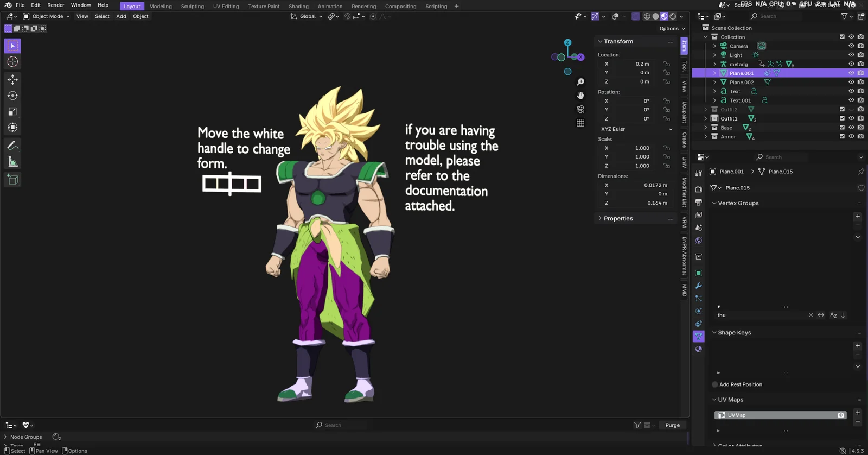
Task: Open the Tool tab in the sidebar
Action: (x=685, y=66)
